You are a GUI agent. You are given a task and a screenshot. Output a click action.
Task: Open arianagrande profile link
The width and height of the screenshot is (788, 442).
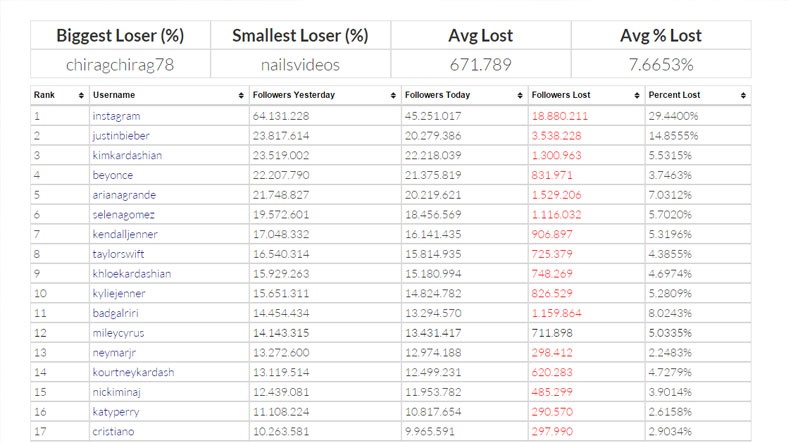point(124,195)
